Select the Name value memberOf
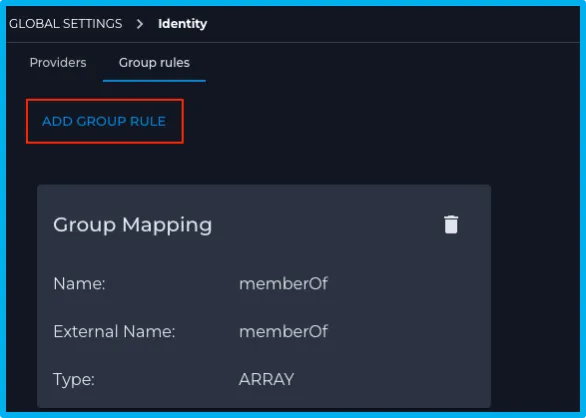The image size is (586, 418). 283,283
